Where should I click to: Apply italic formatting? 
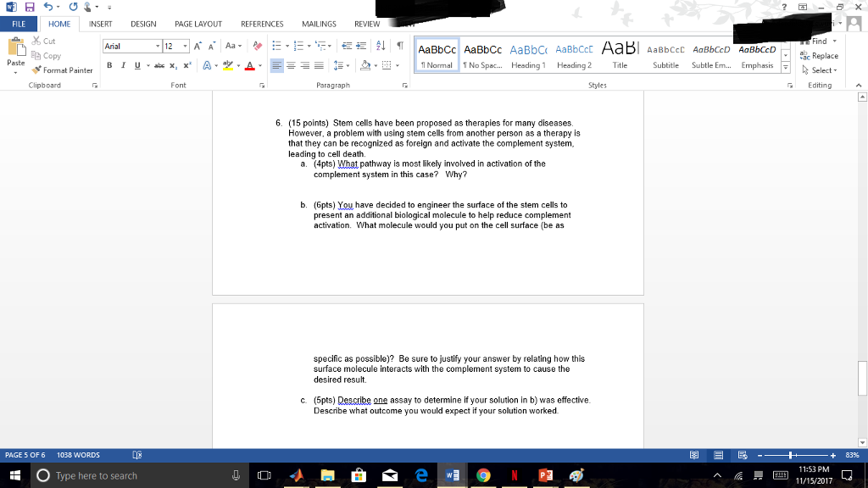pyautogui.click(x=123, y=64)
